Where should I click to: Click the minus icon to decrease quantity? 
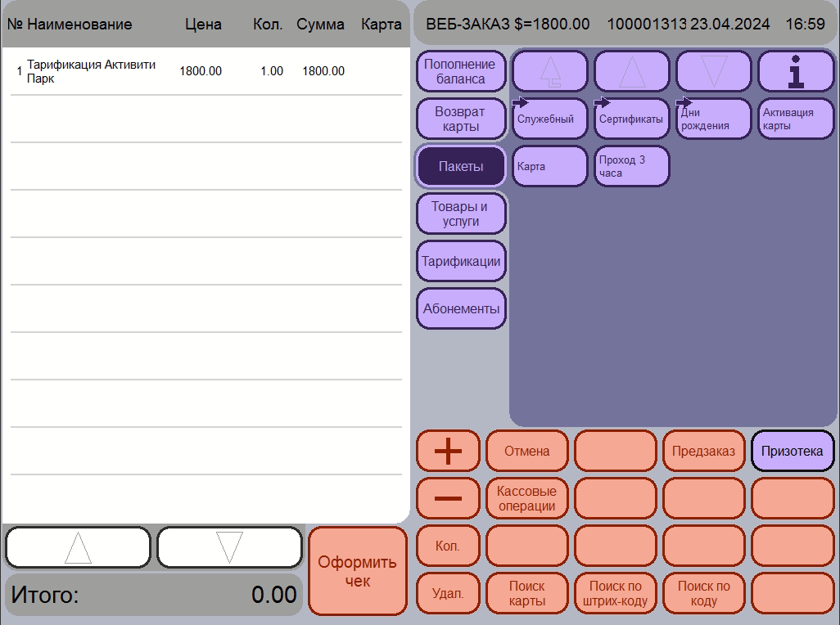448,498
